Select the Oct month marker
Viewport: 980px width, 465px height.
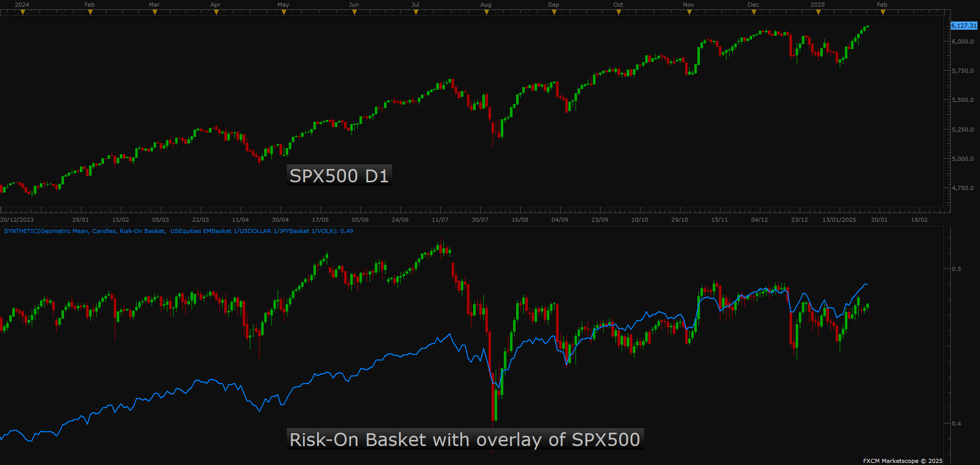tap(619, 12)
